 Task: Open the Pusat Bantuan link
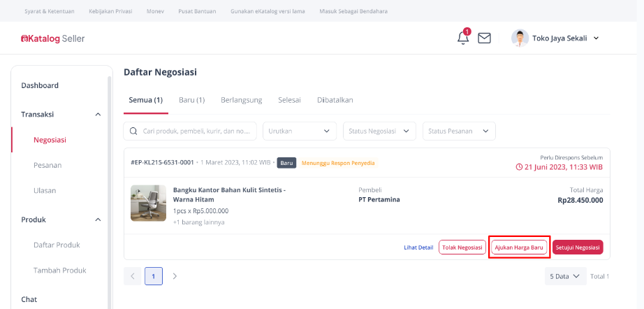[x=197, y=11]
